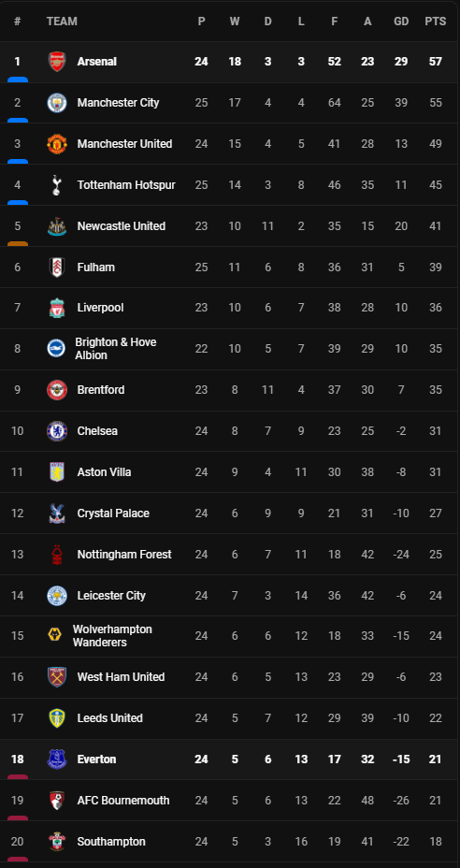Click the blue position marker under rank 1
The image size is (460, 868).
pyautogui.click(x=18, y=80)
